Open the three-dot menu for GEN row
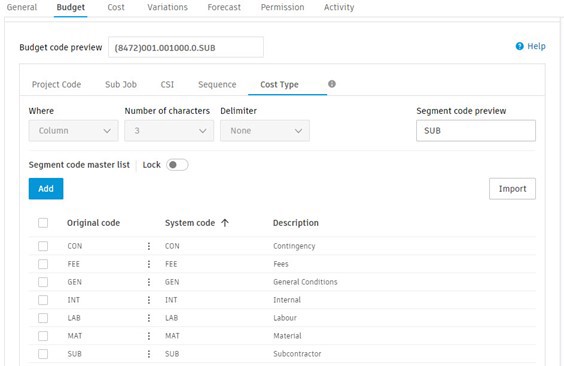The height and width of the screenshot is (366, 564). (x=149, y=282)
